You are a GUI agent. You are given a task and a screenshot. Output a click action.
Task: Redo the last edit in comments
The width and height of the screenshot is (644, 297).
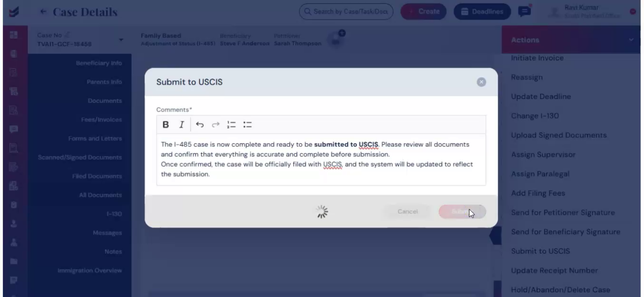pyautogui.click(x=215, y=125)
